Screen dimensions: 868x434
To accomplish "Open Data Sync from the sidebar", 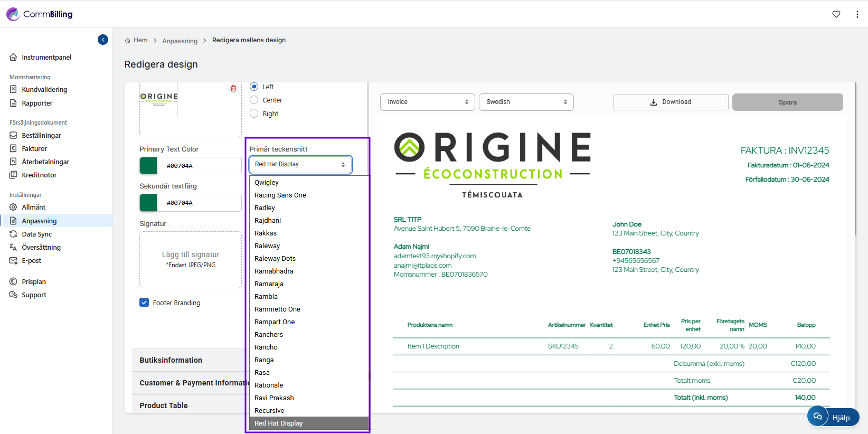I will click(36, 234).
